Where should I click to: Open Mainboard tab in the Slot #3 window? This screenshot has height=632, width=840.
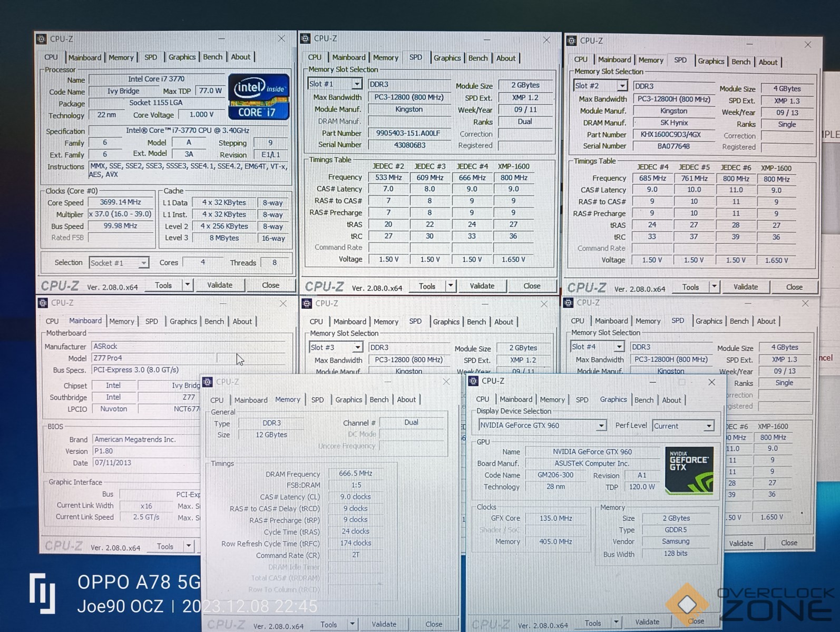pyautogui.click(x=350, y=322)
